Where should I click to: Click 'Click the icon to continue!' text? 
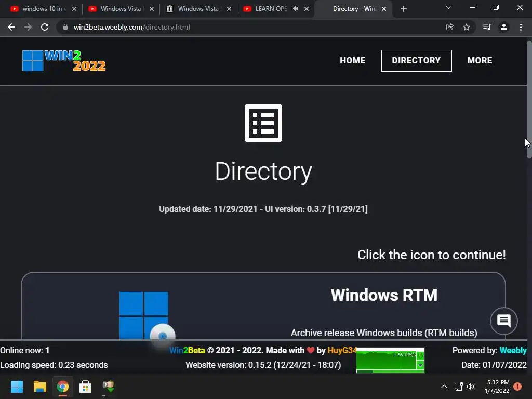[431, 255]
